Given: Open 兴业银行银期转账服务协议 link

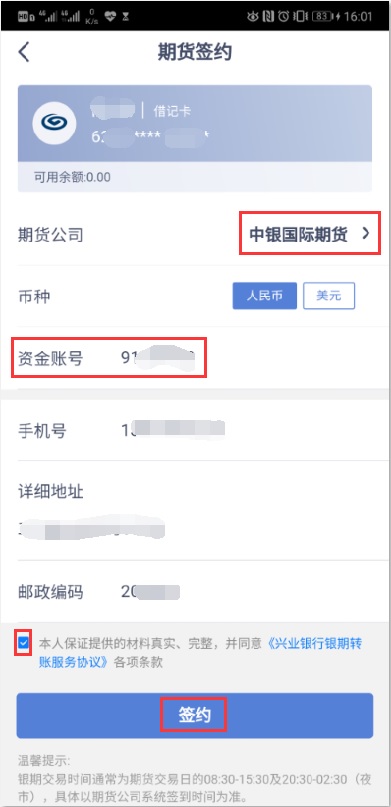Looking at the screenshot, I should click(x=201, y=653).
